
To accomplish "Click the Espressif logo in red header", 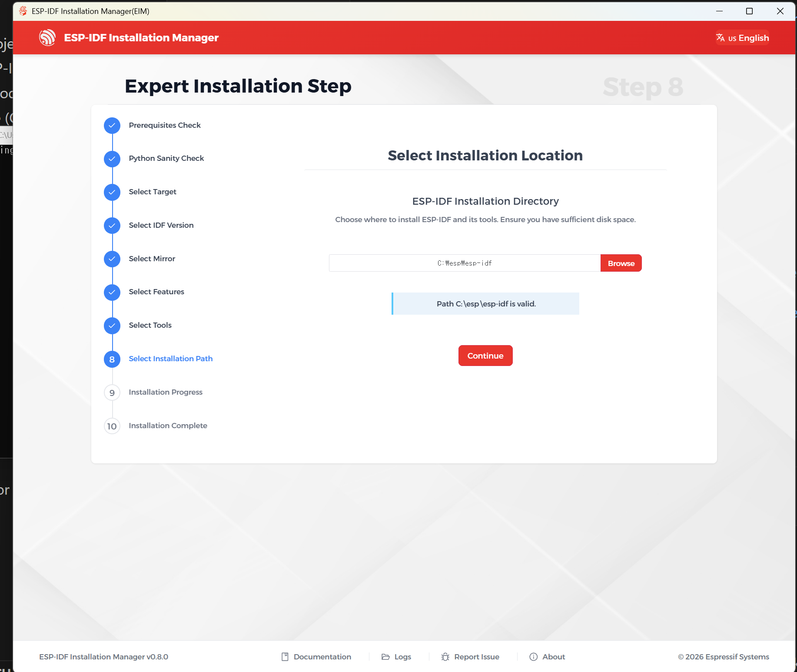I will 47,38.
